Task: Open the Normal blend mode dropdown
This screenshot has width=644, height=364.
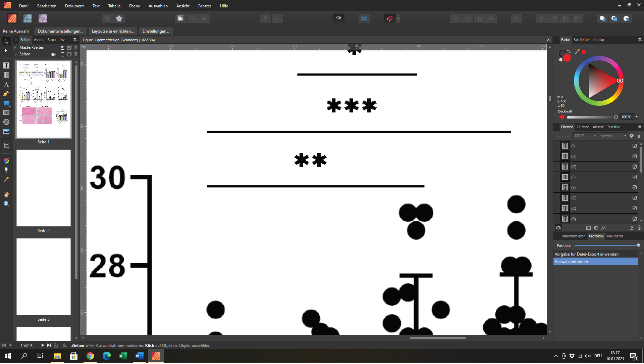Action: point(613,136)
